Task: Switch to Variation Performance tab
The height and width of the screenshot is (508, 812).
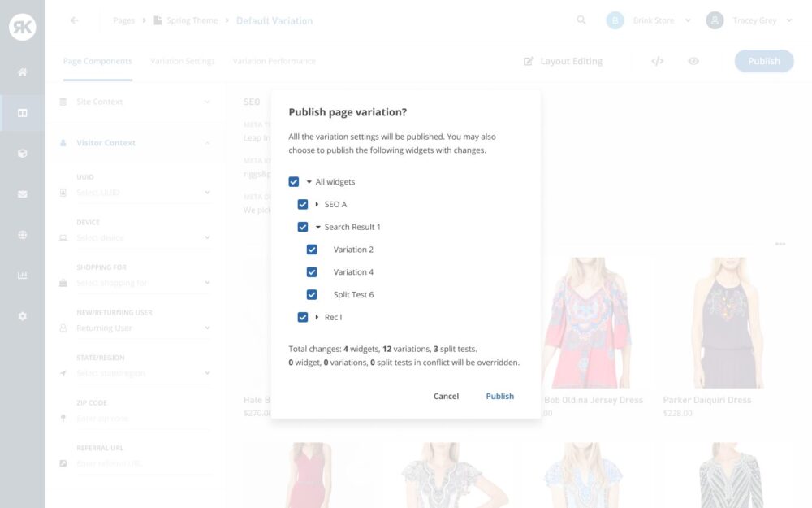Action: (x=274, y=61)
